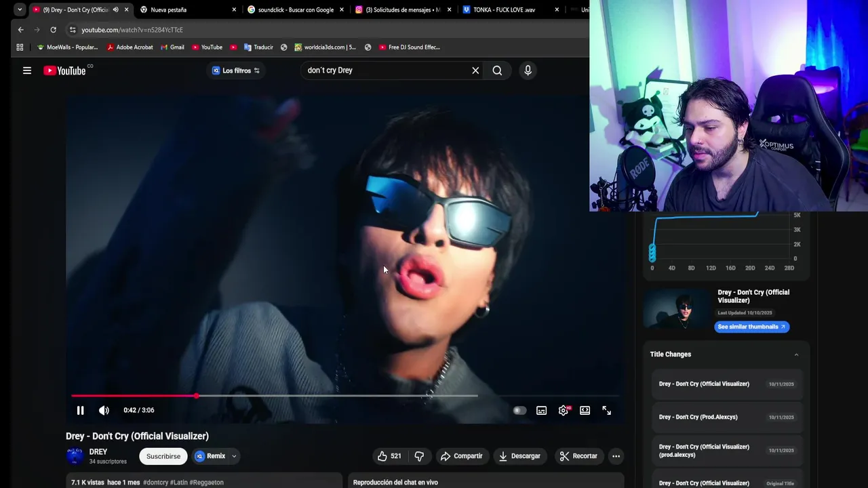This screenshot has width=868, height=488.
Task: Go to YouTube home via logo
Action: pyautogui.click(x=65, y=70)
